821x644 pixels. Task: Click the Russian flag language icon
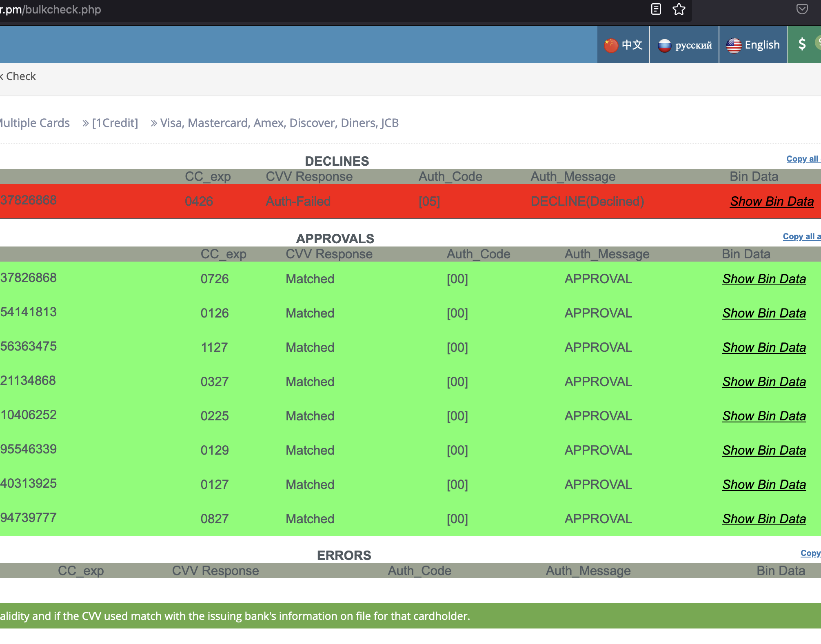664,45
